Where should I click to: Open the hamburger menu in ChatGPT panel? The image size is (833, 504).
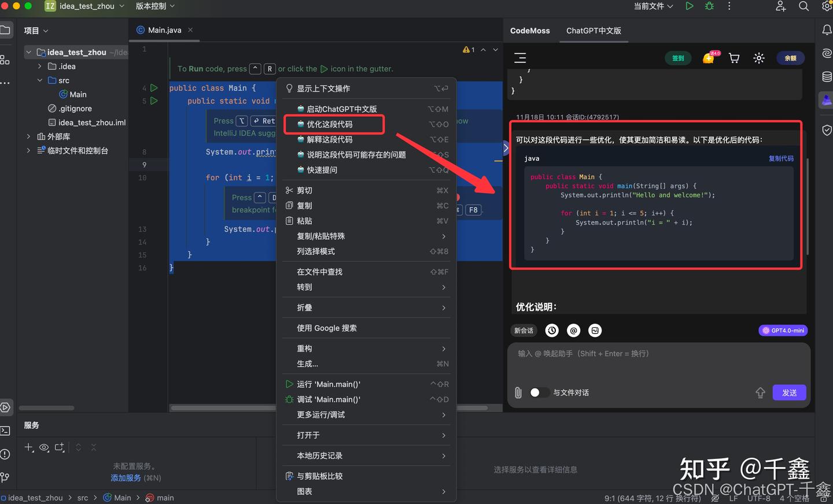520,58
